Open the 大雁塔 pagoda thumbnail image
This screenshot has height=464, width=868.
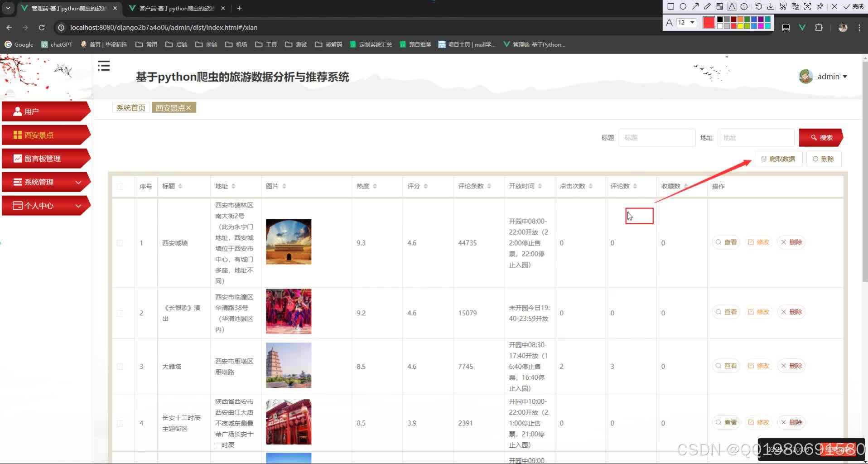289,365
